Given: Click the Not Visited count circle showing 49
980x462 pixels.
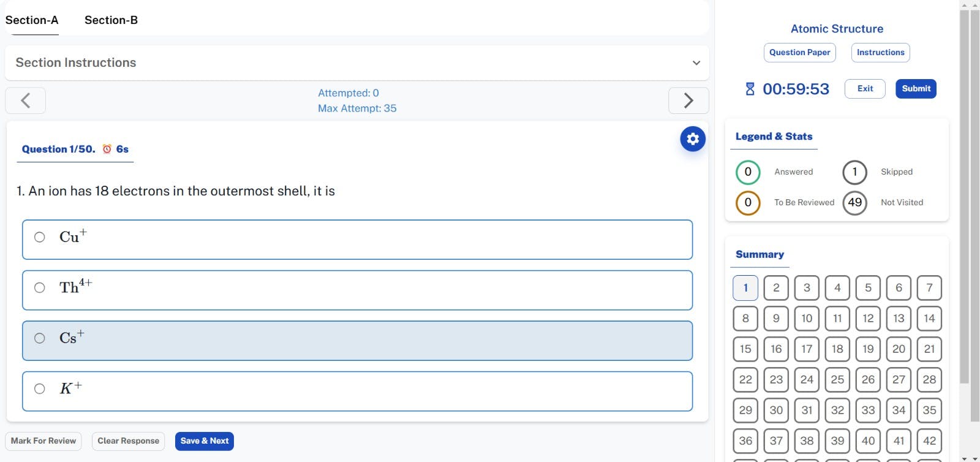Looking at the screenshot, I should [854, 203].
